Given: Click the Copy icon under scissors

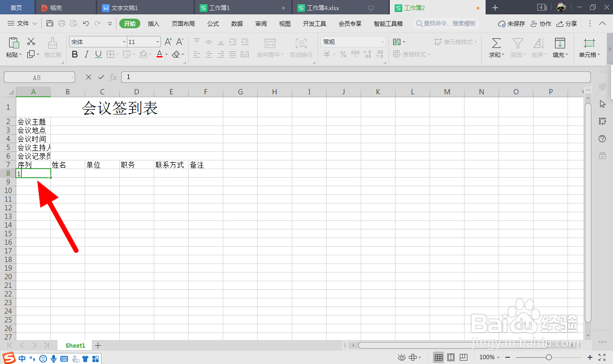Looking at the screenshot, I should tap(31, 55).
